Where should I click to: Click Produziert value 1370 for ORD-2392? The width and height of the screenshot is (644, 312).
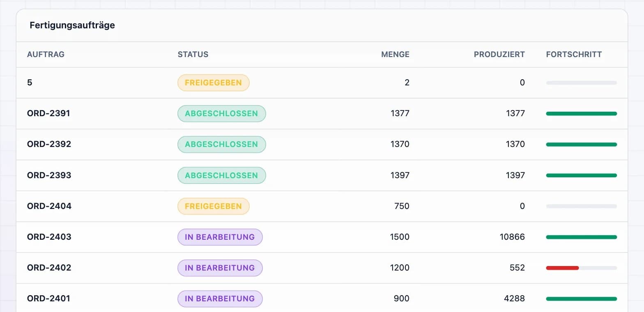[x=515, y=144]
